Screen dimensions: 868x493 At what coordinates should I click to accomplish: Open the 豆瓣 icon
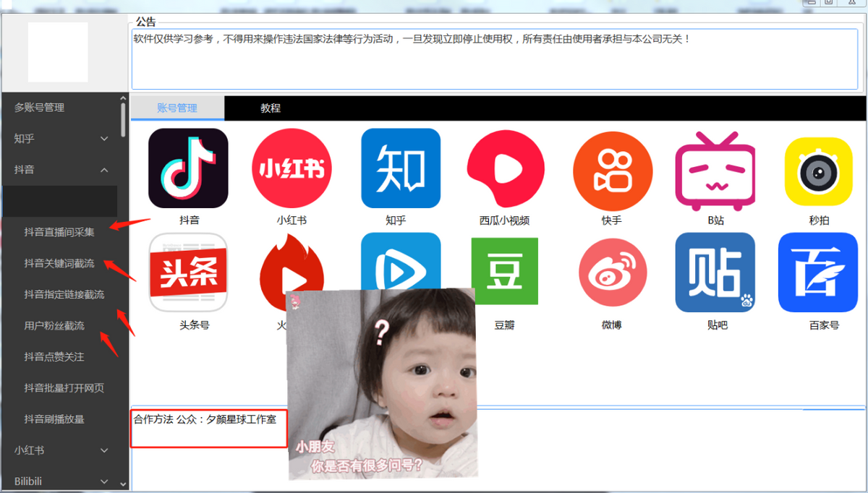coord(505,273)
